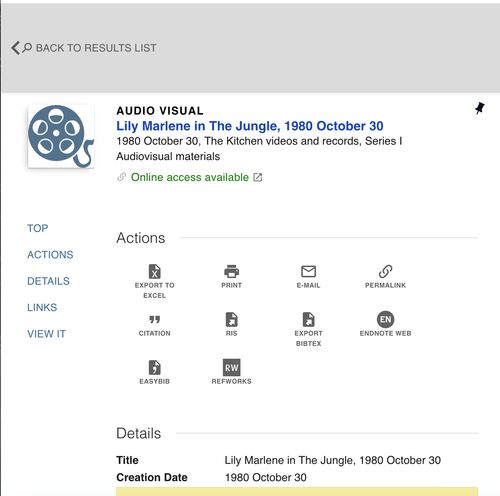Go back to the results list
500x496 pixels.
84,48
